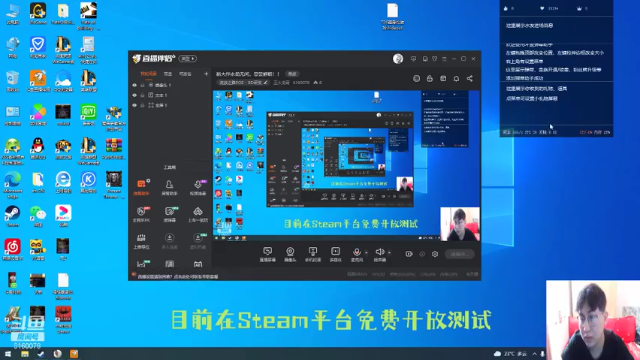The image size is (640, 360).
Task: Open the orange app on the taskbar
Action: click(x=74, y=354)
